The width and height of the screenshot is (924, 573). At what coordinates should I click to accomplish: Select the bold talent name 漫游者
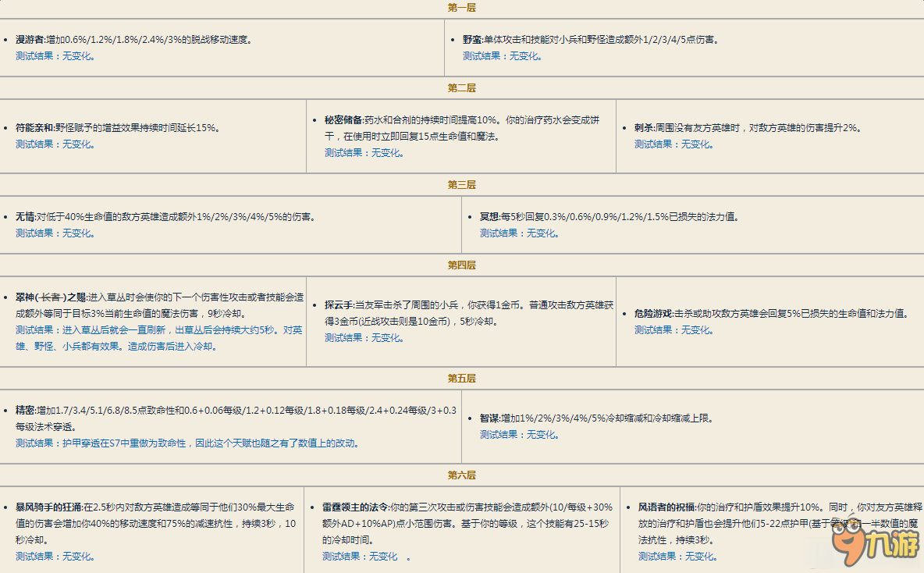click(x=30, y=40)
